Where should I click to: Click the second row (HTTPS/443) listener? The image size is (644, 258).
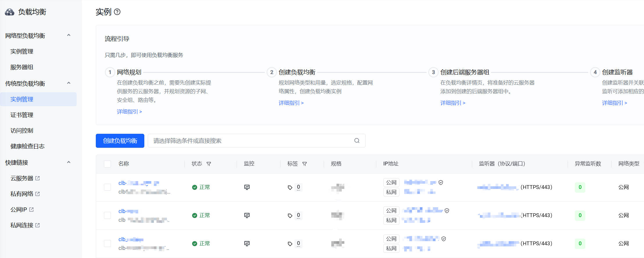(537, 215)
